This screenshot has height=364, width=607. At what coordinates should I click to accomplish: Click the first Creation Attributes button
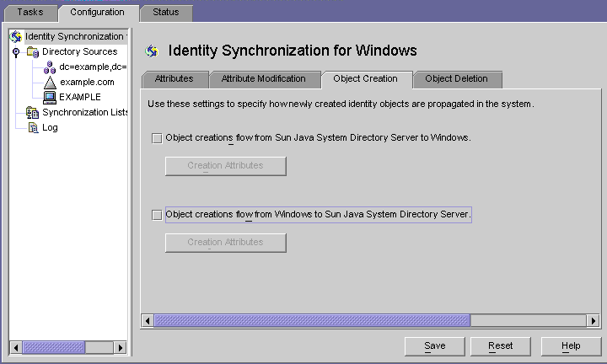pos(226,166)
